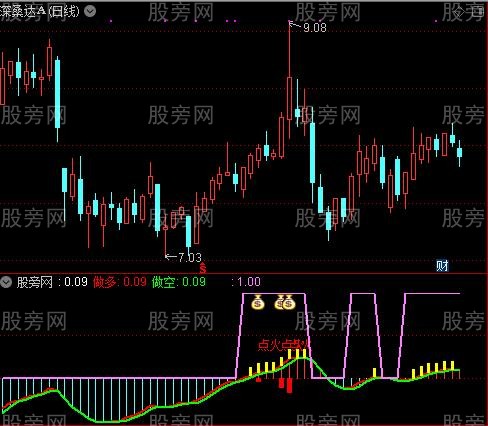488x426 pixels.
Task: Click the red $ marker below the candles
Action: tap(203, 268)
